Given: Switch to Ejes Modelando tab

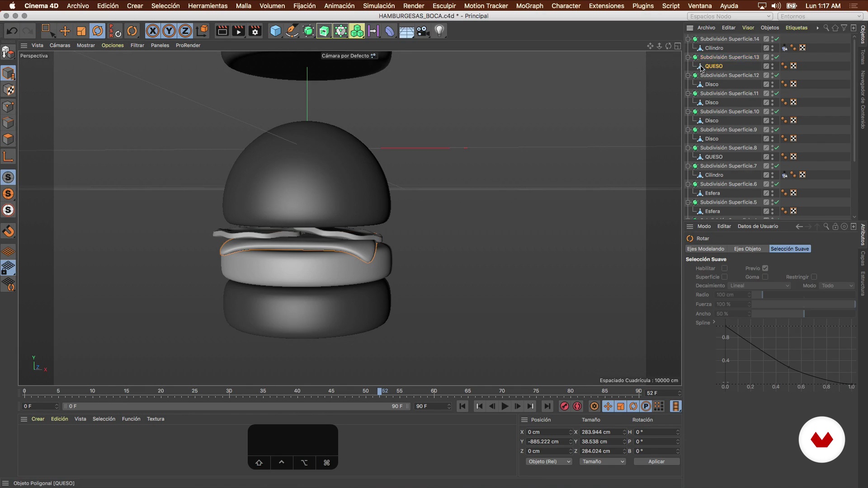Looking at the screenshot, I should [x=705, y=249].
